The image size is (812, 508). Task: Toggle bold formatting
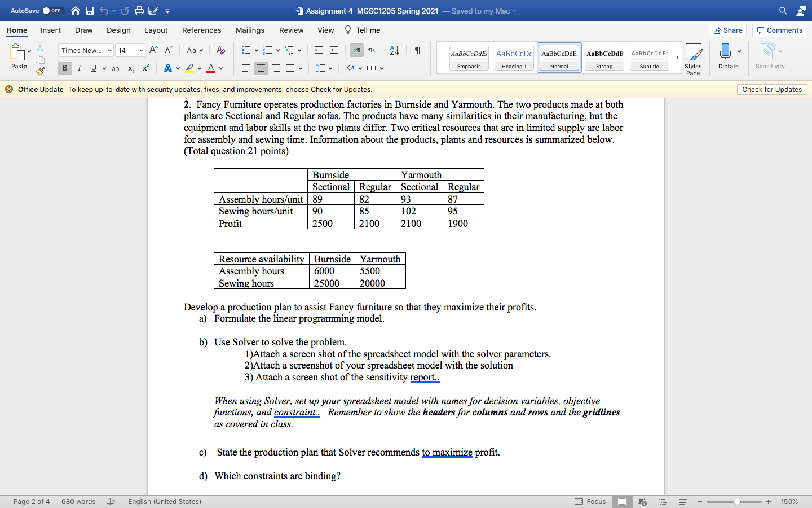[x=64, y=67]
